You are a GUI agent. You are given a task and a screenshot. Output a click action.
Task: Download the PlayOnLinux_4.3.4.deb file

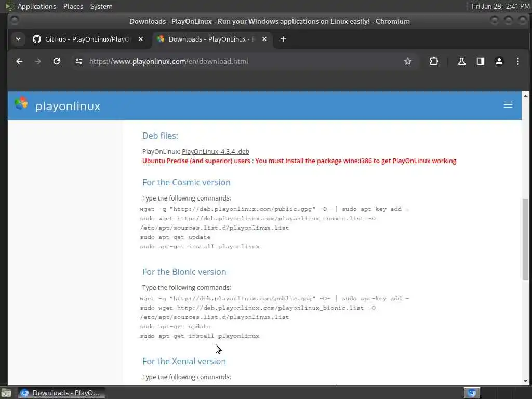click(216, 152)
